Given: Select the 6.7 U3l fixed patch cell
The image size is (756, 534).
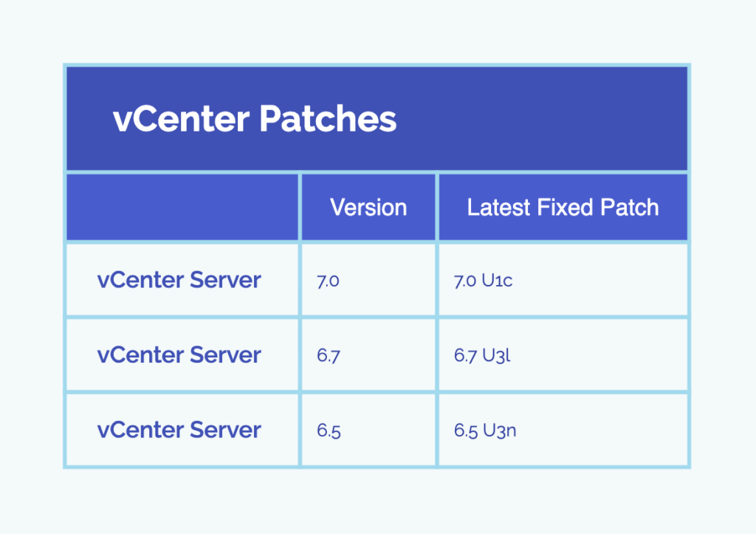Looking at the screenshot, I should [482, 356].
